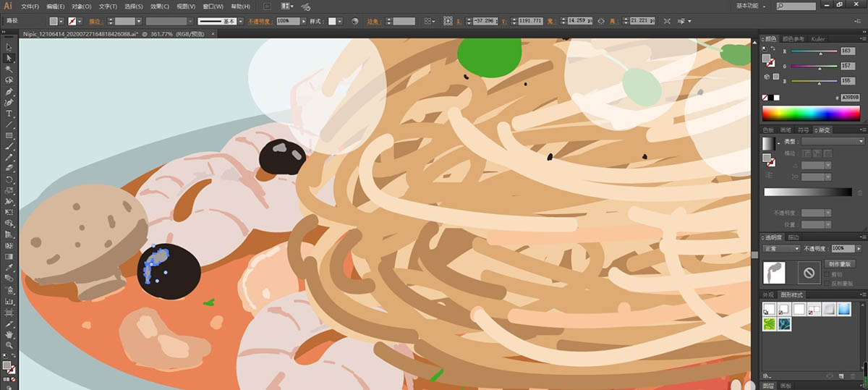868x390 pixels.
Task: Select the Zoom tool
Action: [9, 346]
